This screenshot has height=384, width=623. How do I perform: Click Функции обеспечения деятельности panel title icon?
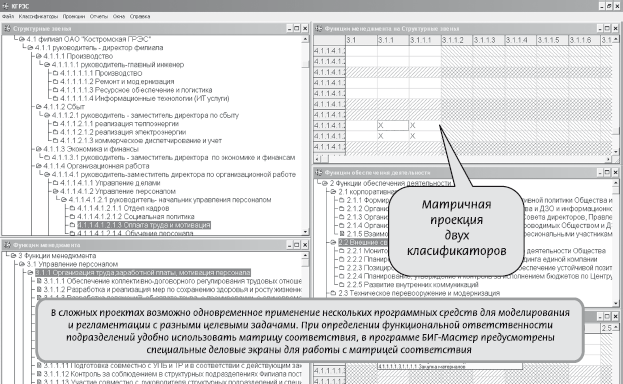pyautogui.click(x=319, y=173)
